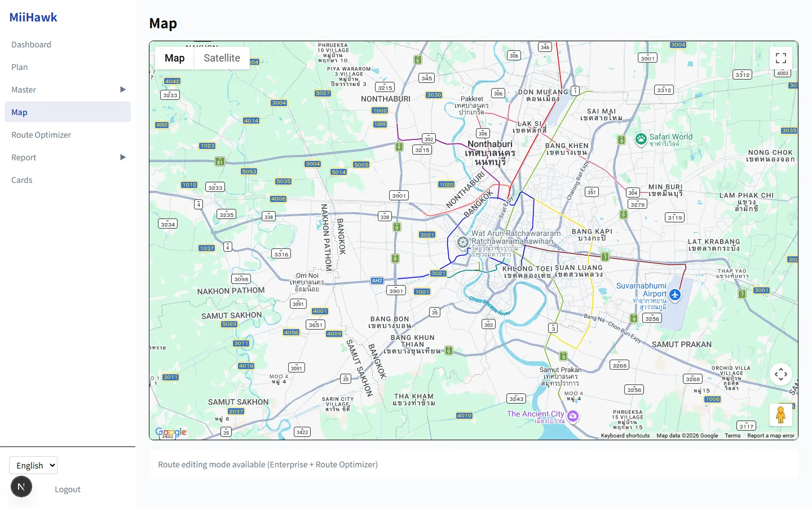
Task: Open the English language dropdown
Action: pyautogui.click(x=33, y=465)
